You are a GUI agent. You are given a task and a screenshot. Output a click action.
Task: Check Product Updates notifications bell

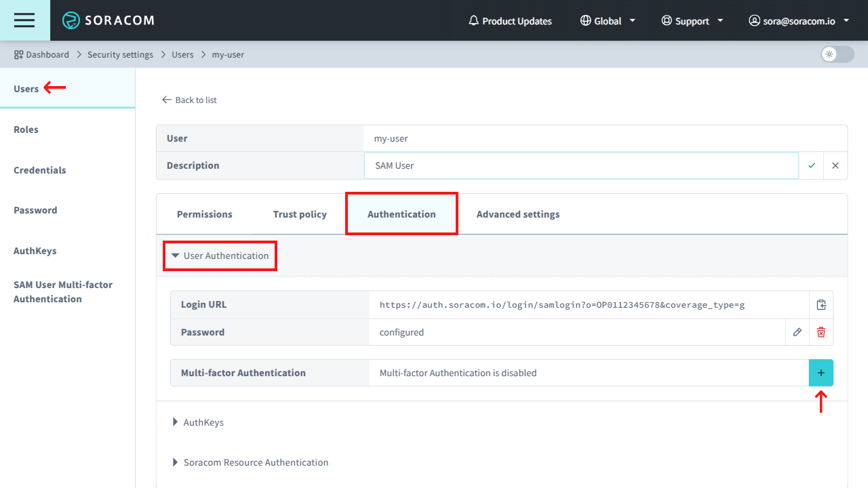pos(510,20)
